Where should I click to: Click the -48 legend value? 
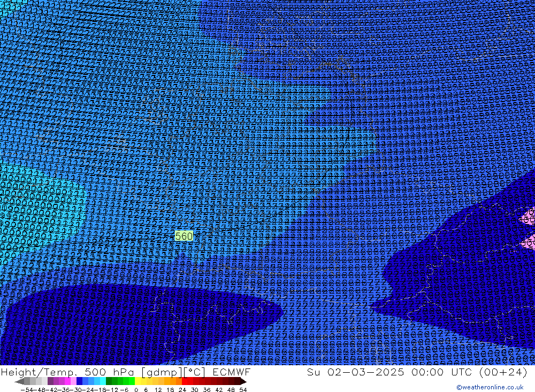click(40, 390)
